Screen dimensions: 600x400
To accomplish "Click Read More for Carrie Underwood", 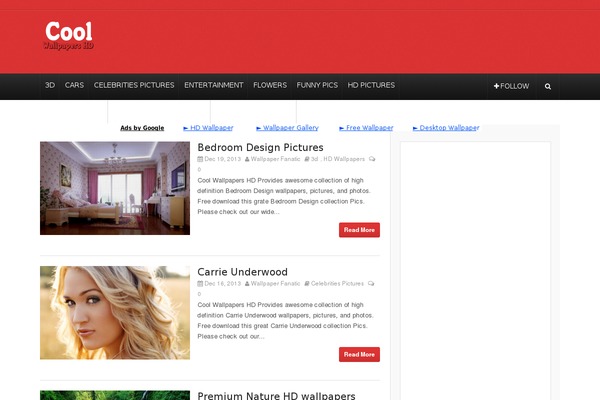I will click(x=359, y=354).
